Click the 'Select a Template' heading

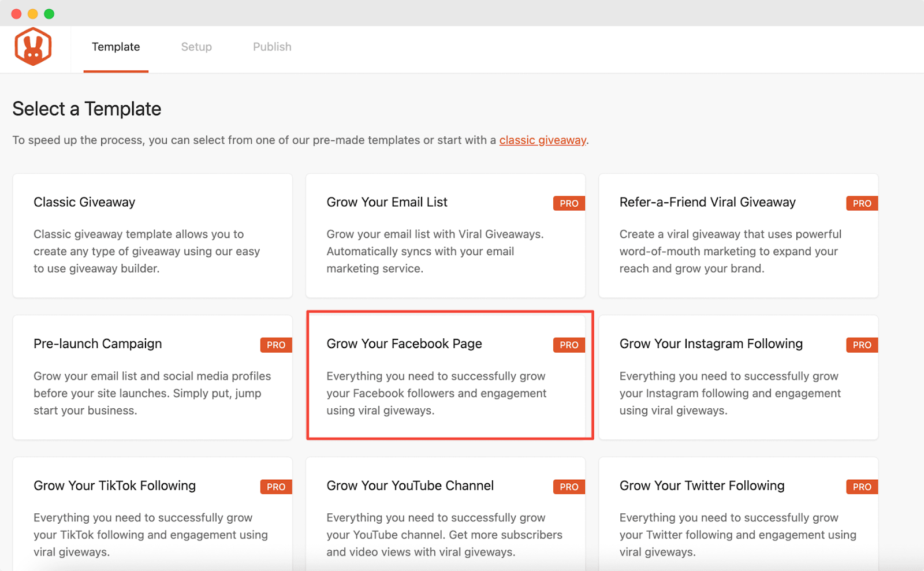pos(87,109)
